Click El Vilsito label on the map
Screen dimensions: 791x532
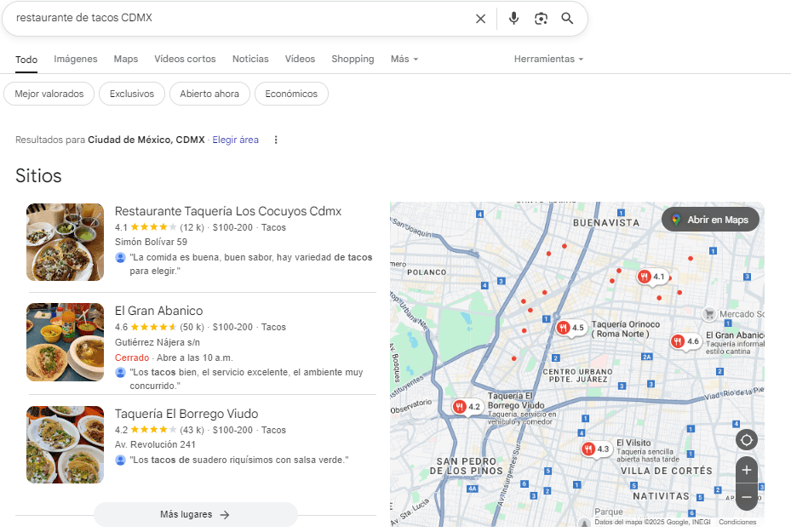coord(633,443)
